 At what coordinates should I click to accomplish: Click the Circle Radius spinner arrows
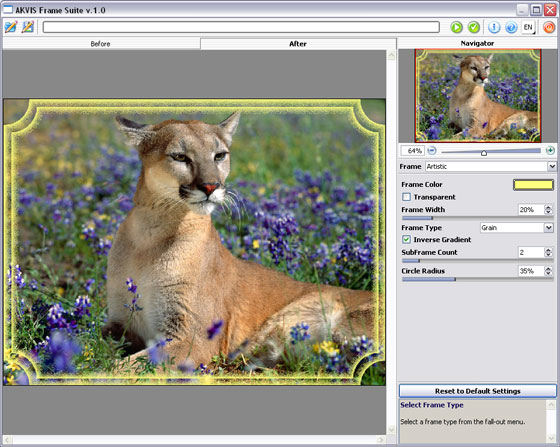[548, 271]
